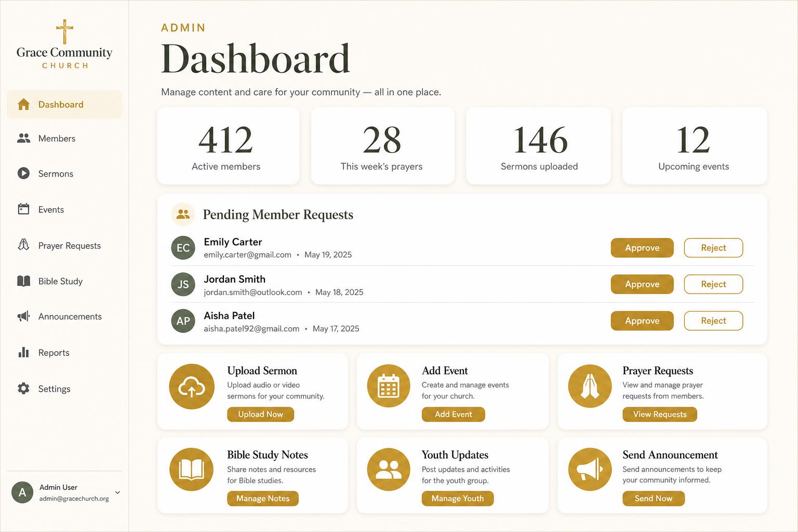
Task: Reject Aisha Patel's member request
Action: [713, 321]
